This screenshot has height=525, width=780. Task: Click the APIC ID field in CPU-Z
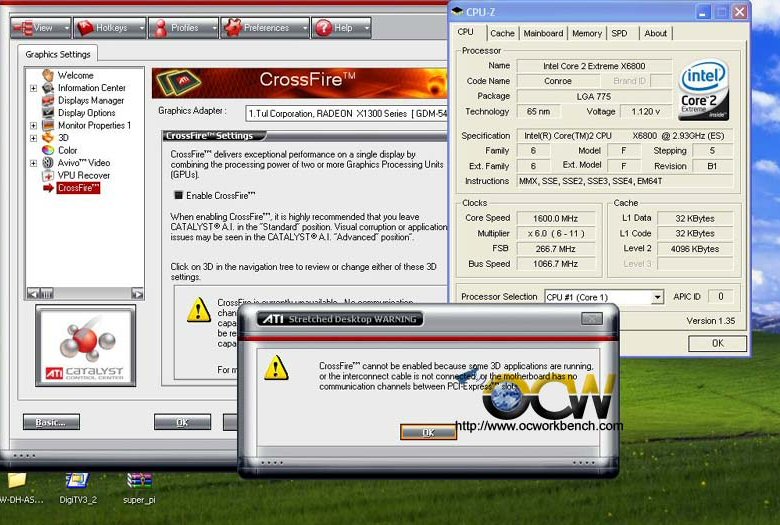pos(720,297)
